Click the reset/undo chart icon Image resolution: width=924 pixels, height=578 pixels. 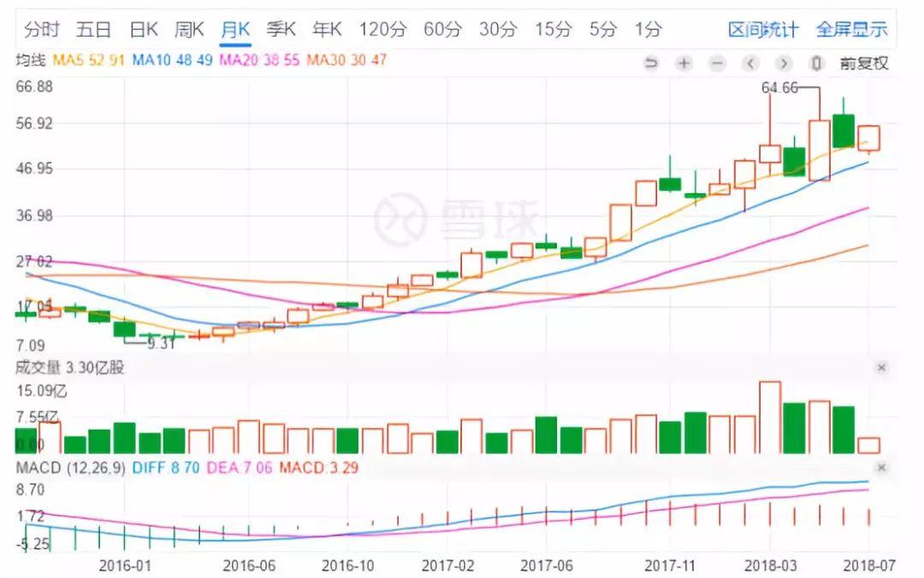pos(651,63)
